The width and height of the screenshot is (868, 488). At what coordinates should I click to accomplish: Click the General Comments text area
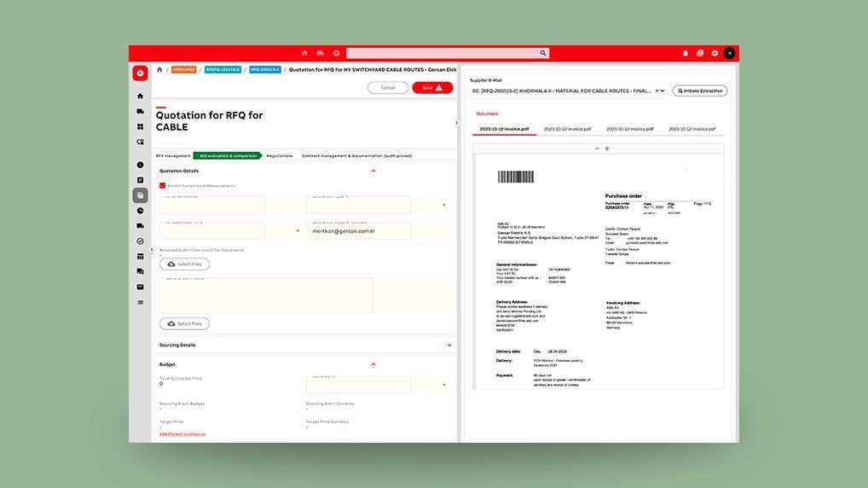click(x=266, y=295)
